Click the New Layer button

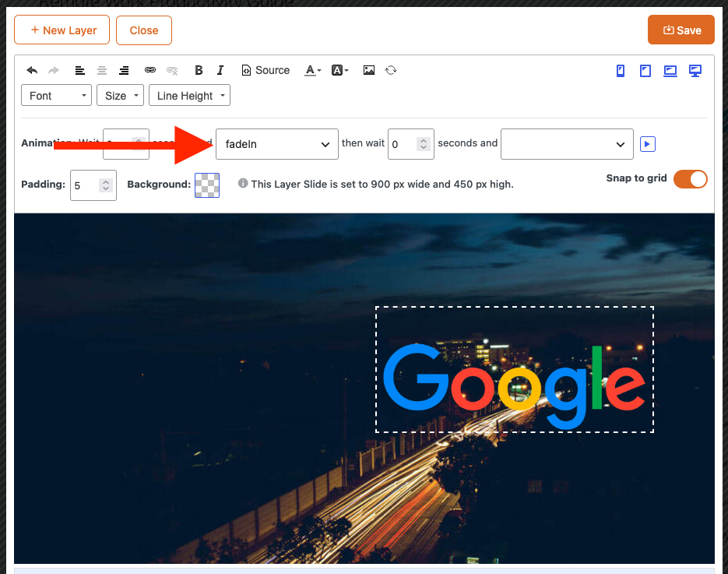click(62, 30)
